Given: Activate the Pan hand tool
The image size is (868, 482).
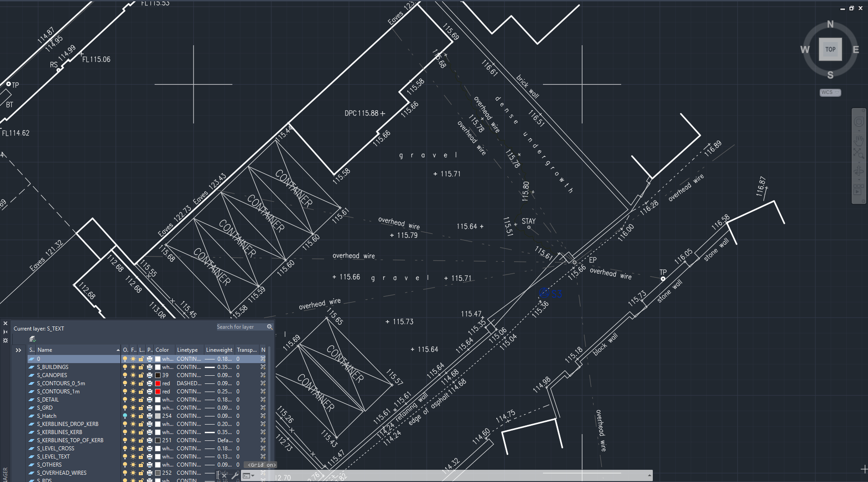Looking at the screenshot, I should coord(859,140).
